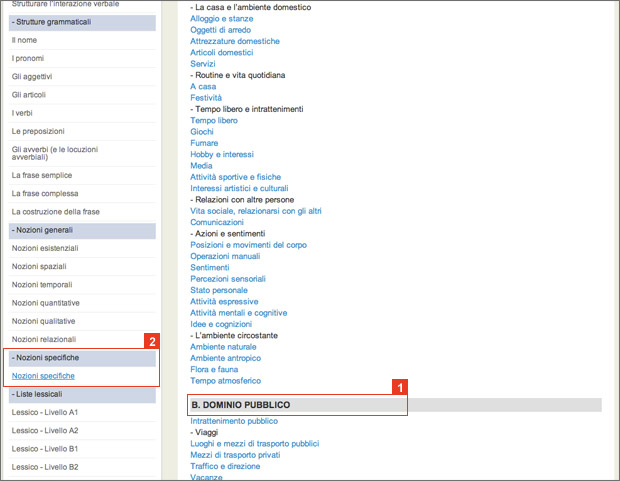Open the Tempo atmosferico link

225,381
